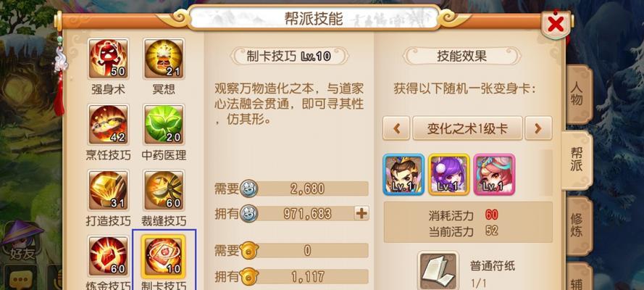Viewport: 644px width, 290px height.
Task: Select the 冥想 skill icon
Action: (x=164, y=59)
